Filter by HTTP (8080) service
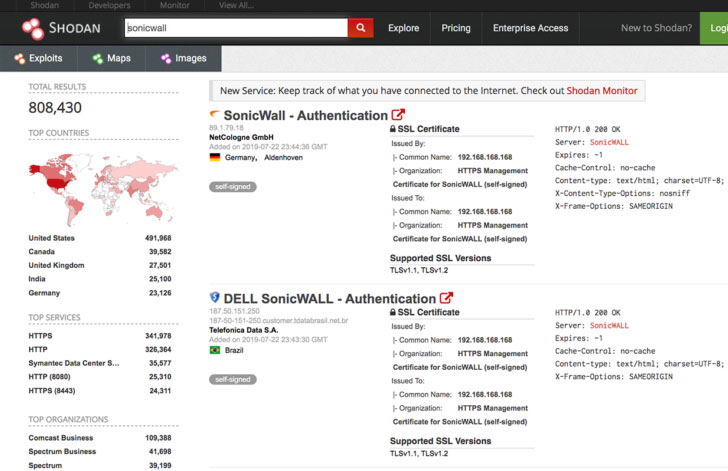This screenshot has height=471, width=728. 49,377
